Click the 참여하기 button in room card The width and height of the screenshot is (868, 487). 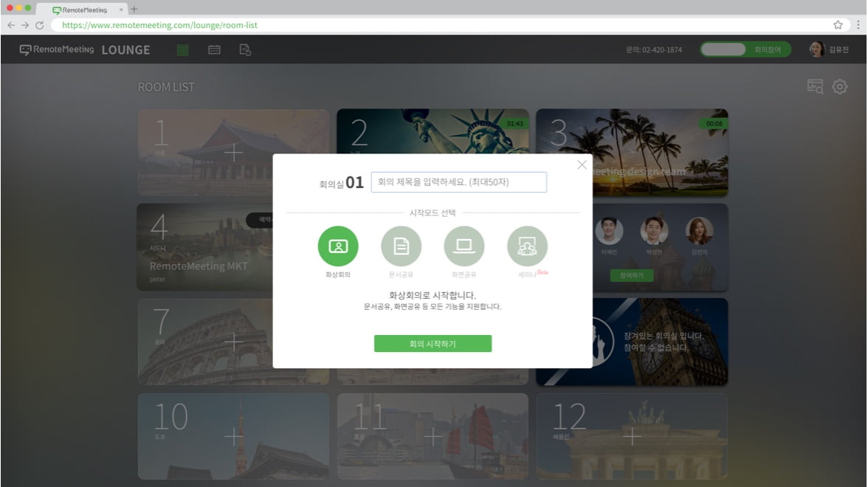632,276
